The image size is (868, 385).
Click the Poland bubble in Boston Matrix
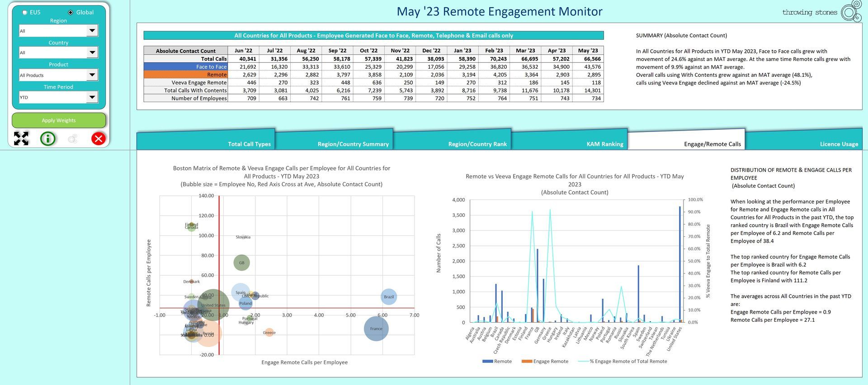(245, 303)
